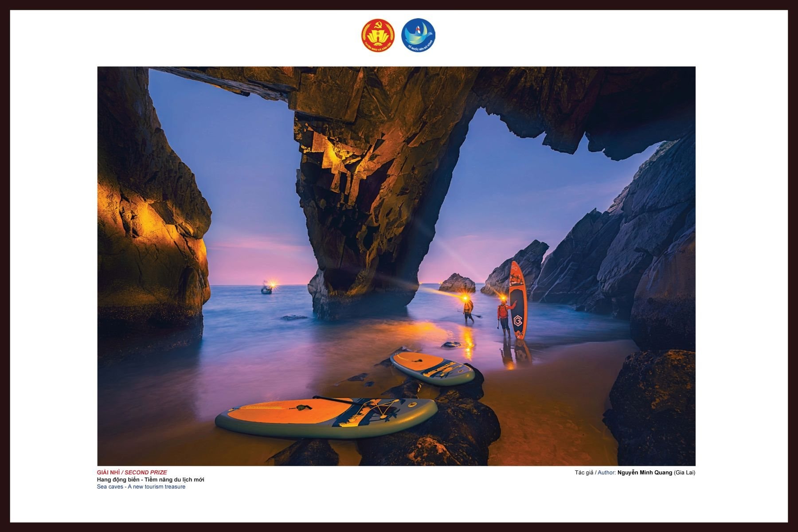Screen dimensions: 798x532
Task: Click the '(Gia Lai)' location text
Action: coord(685,473)
